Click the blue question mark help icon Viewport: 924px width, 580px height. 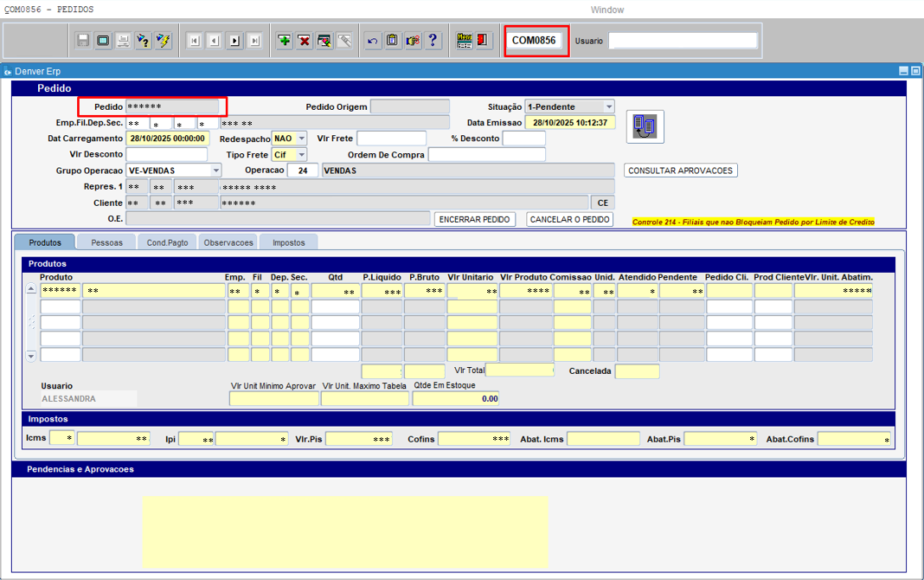(433, 41)
